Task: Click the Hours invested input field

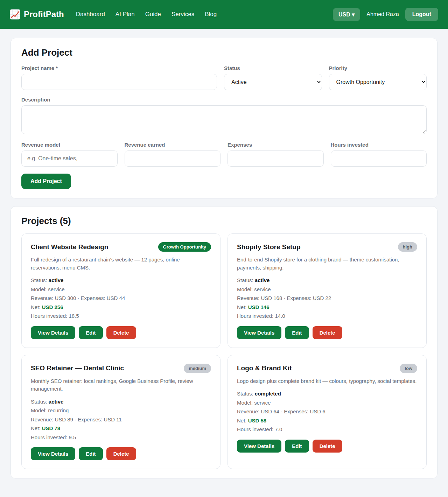Action: (x=379, y=159)
